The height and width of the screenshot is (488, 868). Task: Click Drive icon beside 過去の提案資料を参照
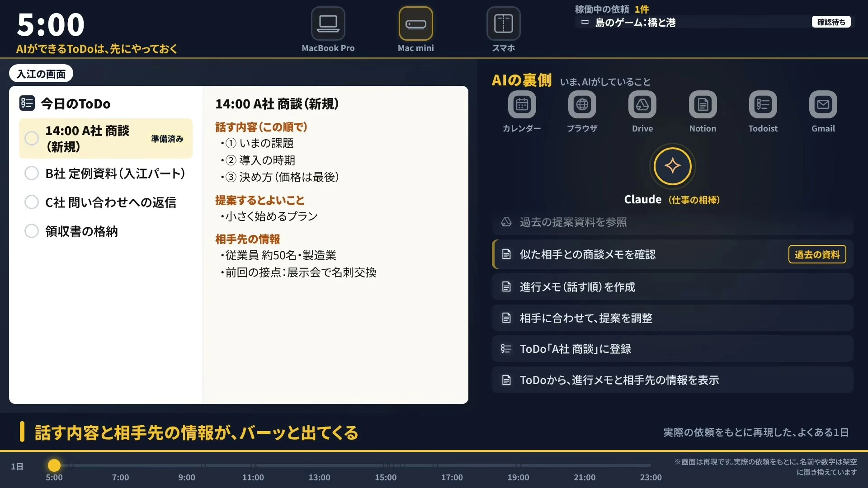coord(506,222)
